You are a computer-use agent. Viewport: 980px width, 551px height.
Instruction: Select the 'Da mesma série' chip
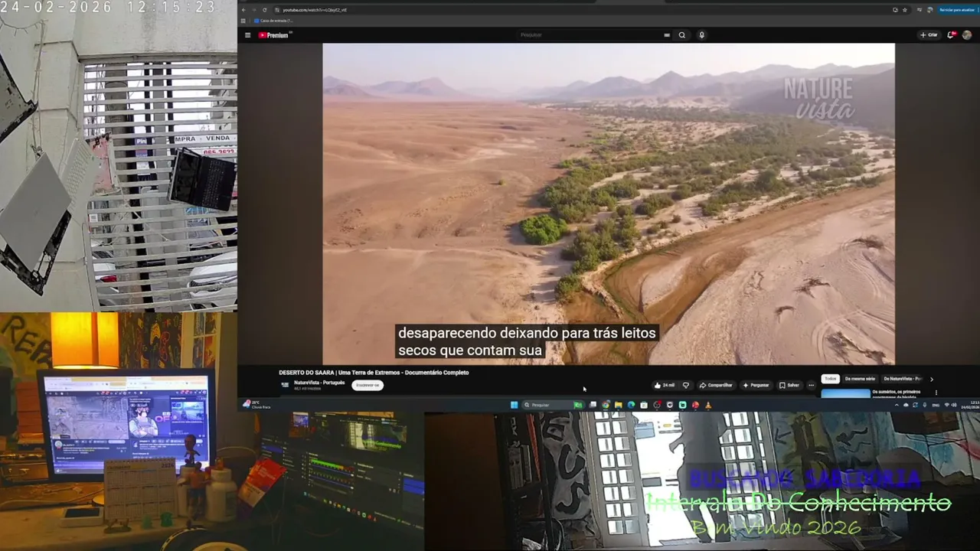(x=860, y=379)
